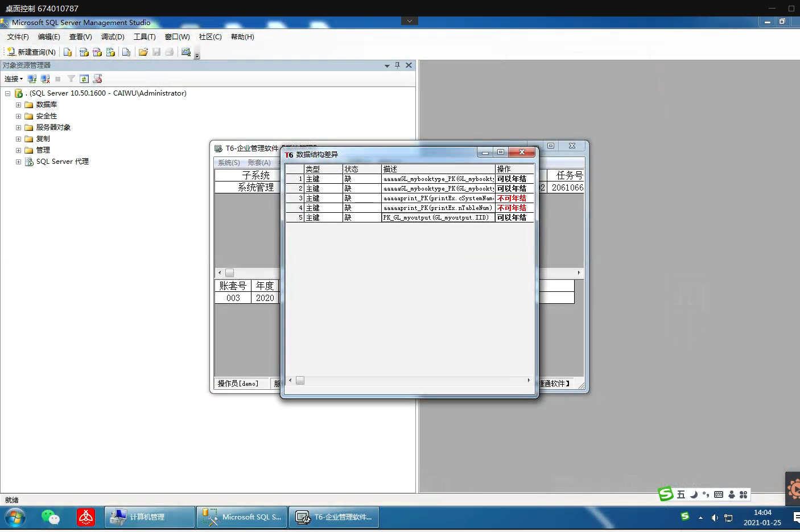Expand the 数据库 folder node
This screenshot has width=800, height=532.
point(18,105)
